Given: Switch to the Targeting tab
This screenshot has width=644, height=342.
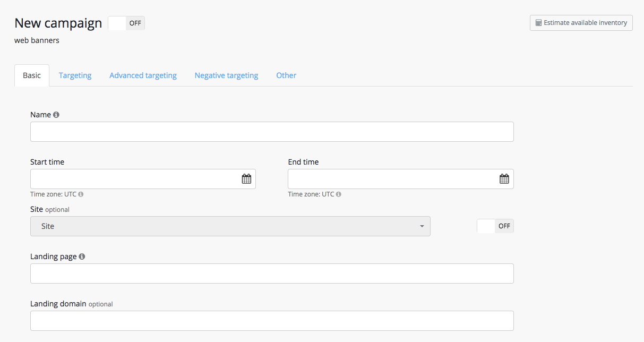Looking at the screenshot, I should [x=75, y=75].
